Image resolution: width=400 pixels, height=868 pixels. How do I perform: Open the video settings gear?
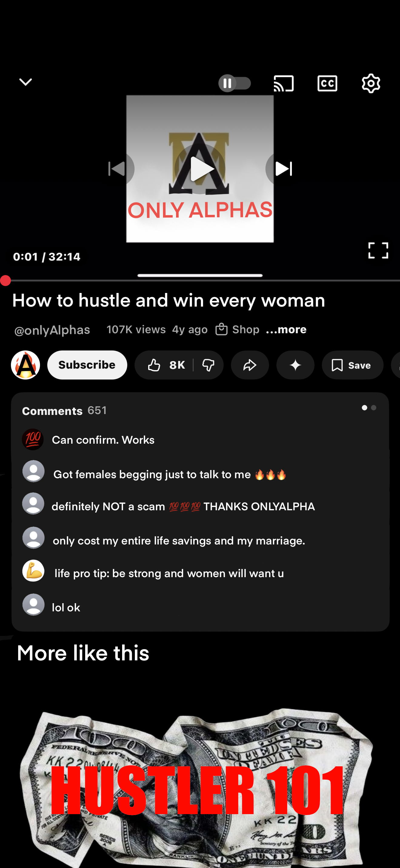point(371,83)
